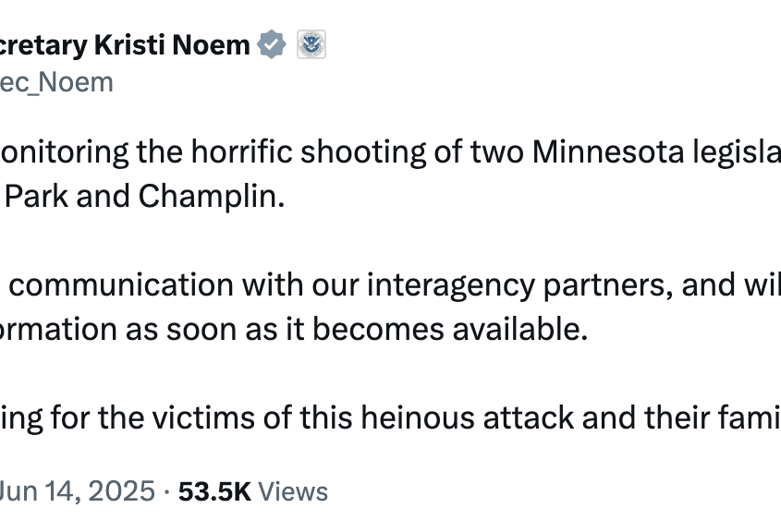Click the word Park before Champlin
Viewport: 781px width, 532px height.
click(x=36, y=196)
